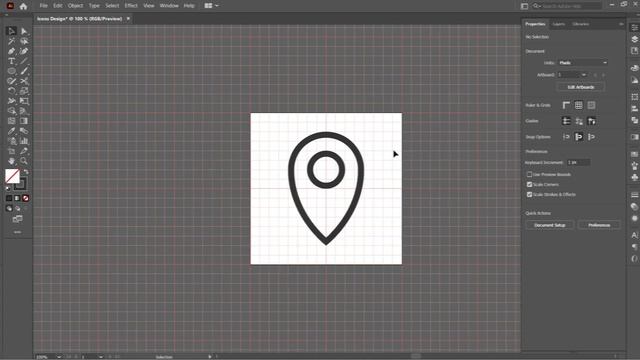Viewport: 640px width, 360px height.
Task: Click the Stroke color swatch in toolbar
Action: pyautogui.click(x=21, y=184)
